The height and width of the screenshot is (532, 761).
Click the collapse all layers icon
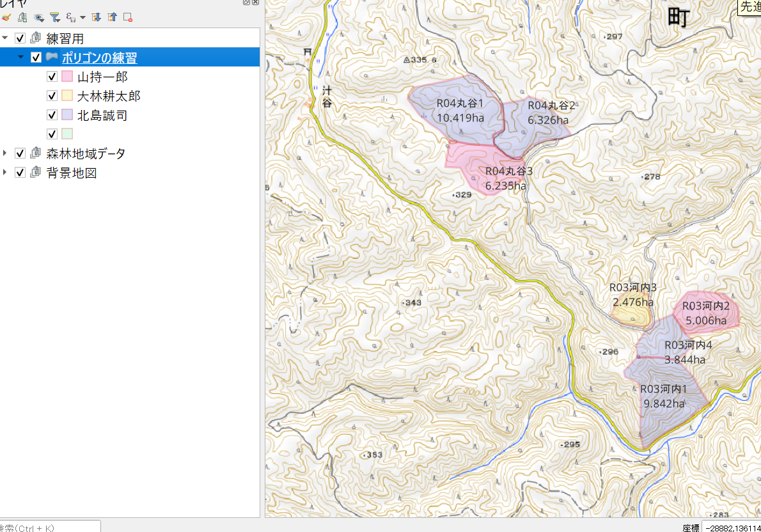click(112, 17)
